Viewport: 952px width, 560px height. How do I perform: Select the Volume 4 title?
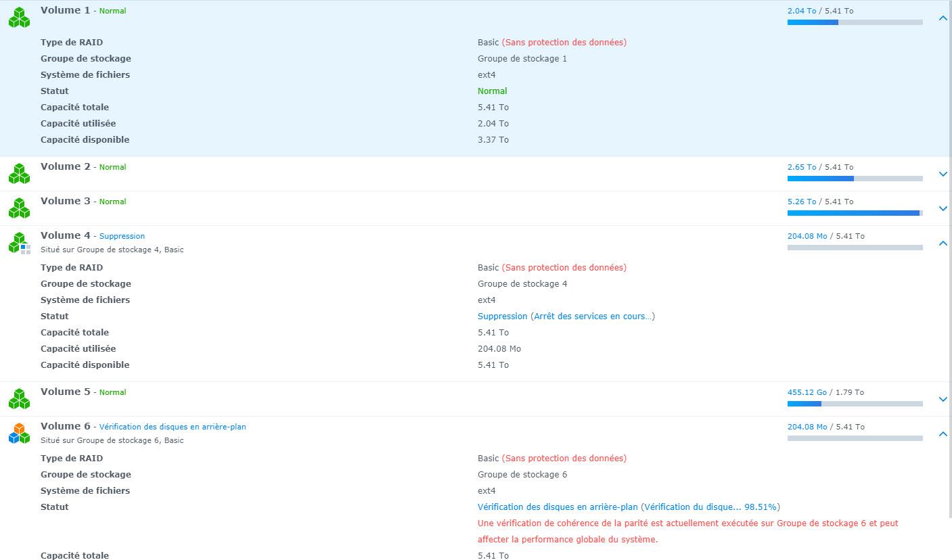(65, 235)
